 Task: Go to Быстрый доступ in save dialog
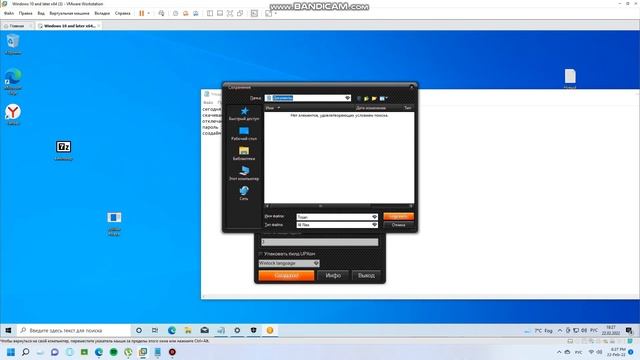244,114
